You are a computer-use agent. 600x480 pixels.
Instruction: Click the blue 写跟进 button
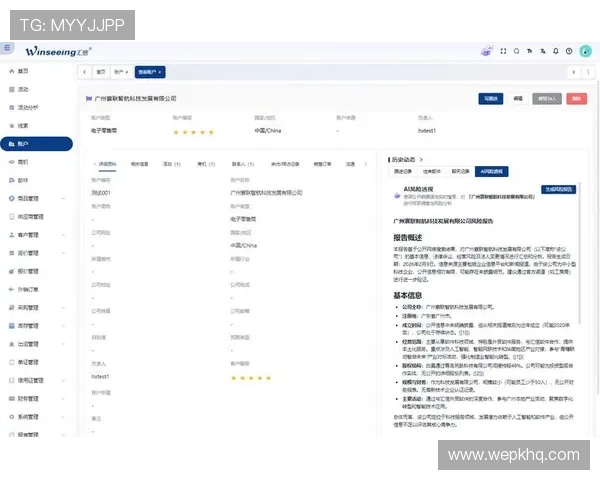point(491,99)
